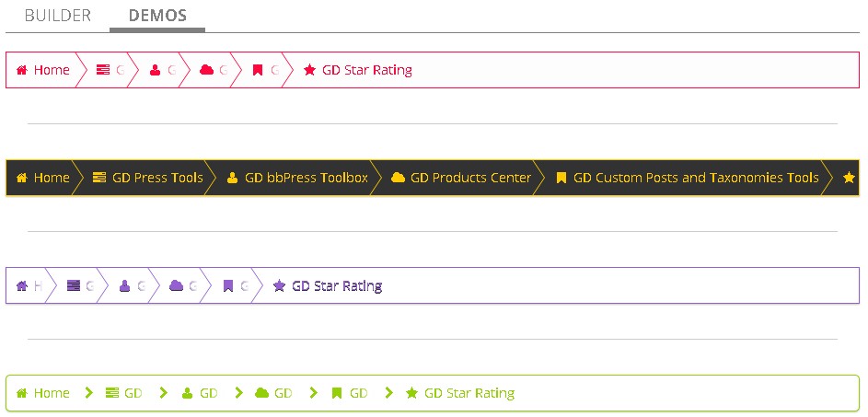Click the green bookmark GD breadcrumb
This screenshot has width=868, height=417.
(350, 393)
